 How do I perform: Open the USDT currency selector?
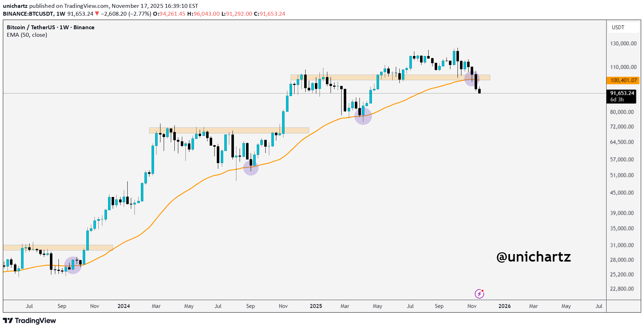pyautogui.click(x=618, y=27)
